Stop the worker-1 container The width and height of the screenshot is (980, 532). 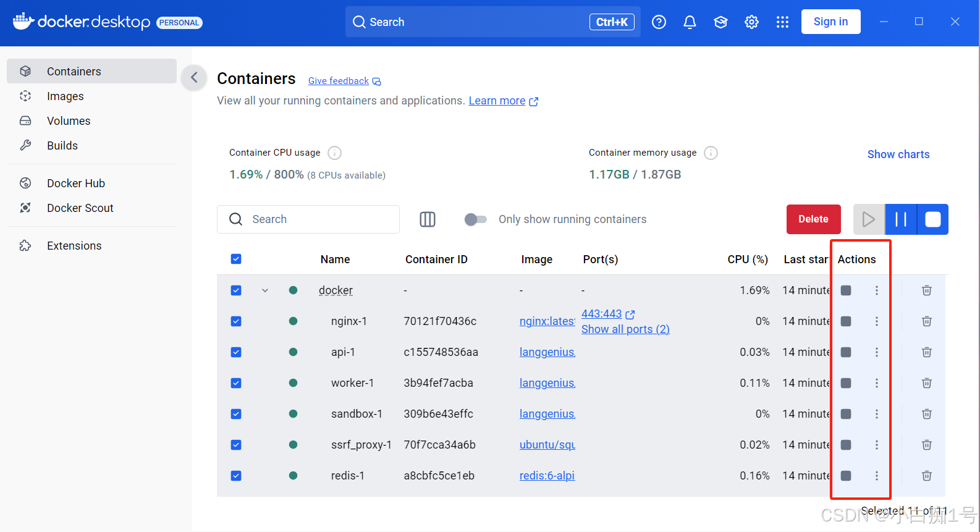(x=847, y=383)
